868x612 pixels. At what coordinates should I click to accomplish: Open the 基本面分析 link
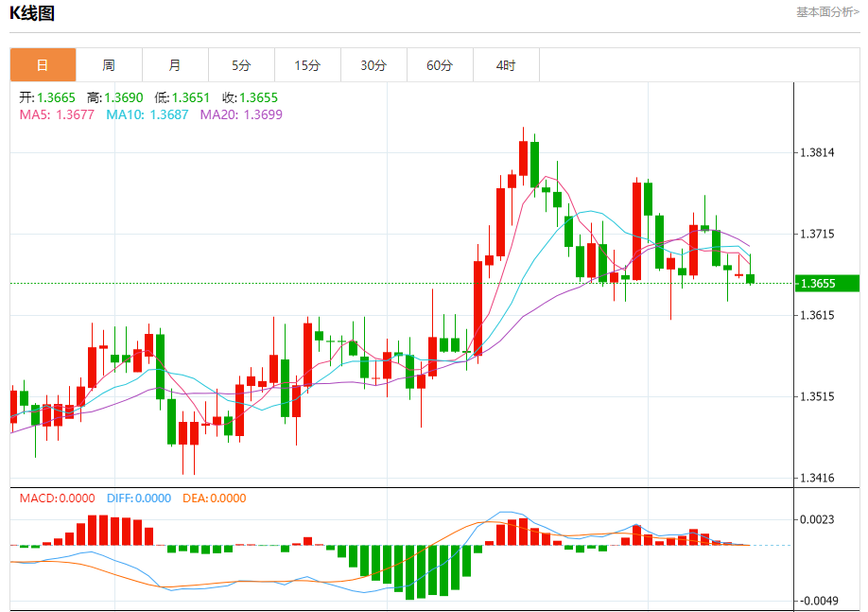point(827,11)
